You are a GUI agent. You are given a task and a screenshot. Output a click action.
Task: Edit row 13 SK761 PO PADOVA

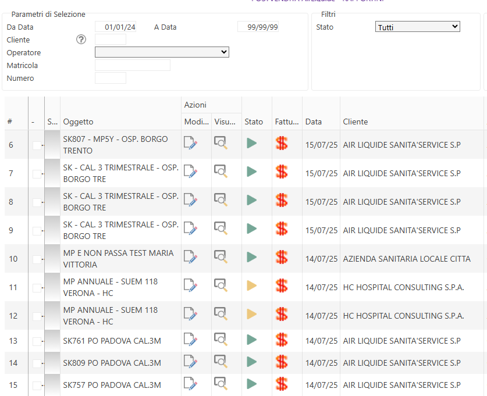click(x=190, y=340)
